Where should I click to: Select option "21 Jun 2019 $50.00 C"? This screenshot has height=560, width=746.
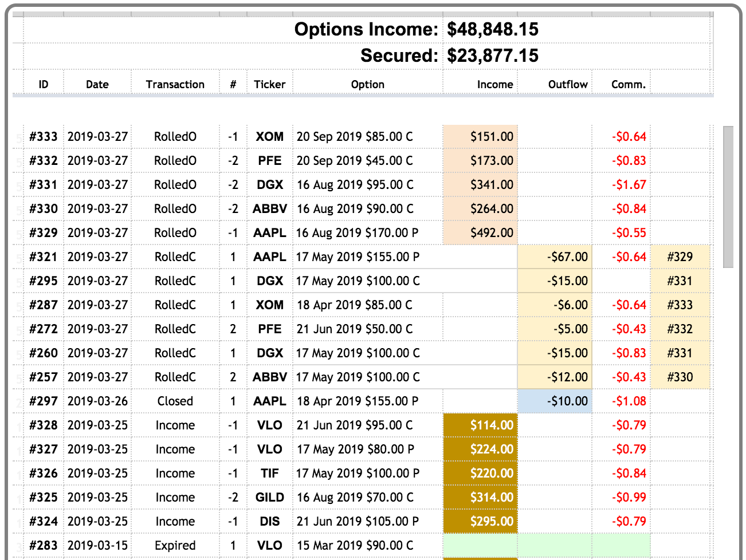[355, 329]
